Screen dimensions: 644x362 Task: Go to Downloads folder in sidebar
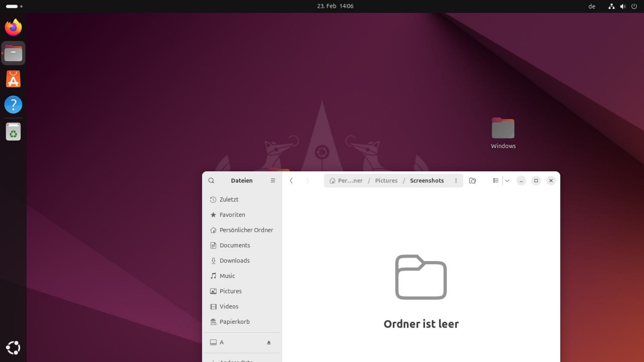tap(234, 261)
